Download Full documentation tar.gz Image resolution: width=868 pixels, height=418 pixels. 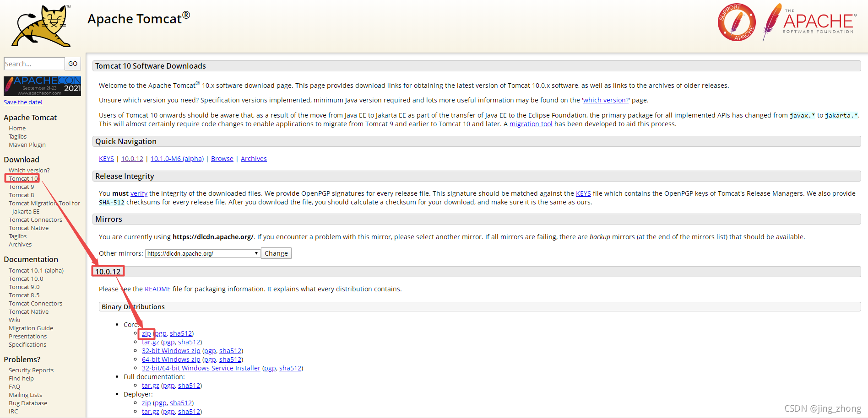pos(151,386)
